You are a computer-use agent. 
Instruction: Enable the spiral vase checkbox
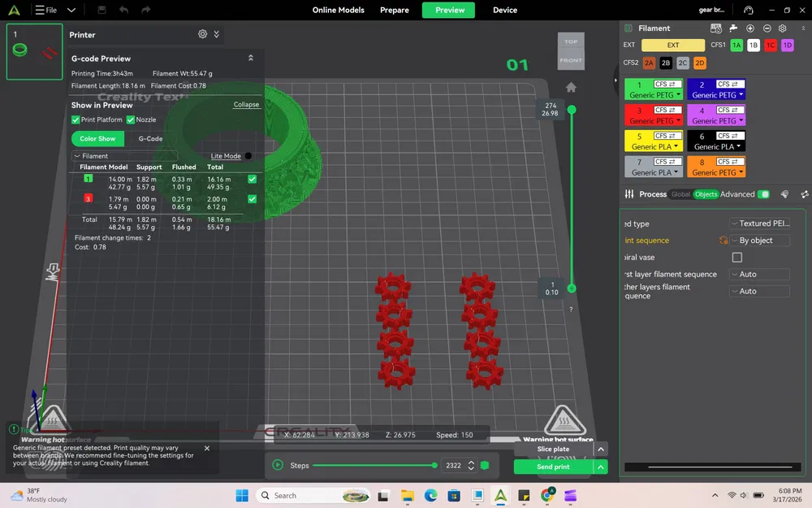click(737, 257)
